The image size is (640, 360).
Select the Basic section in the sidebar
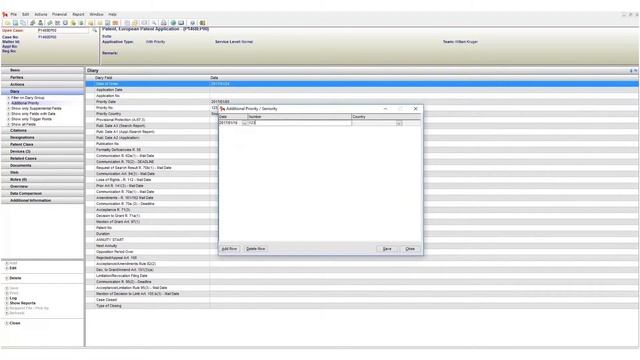(42, 70)
